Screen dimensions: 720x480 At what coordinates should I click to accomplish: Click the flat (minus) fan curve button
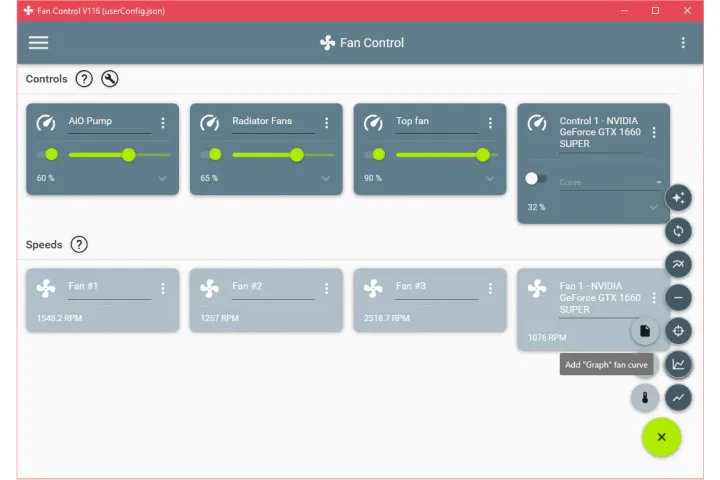click(678, 298)
